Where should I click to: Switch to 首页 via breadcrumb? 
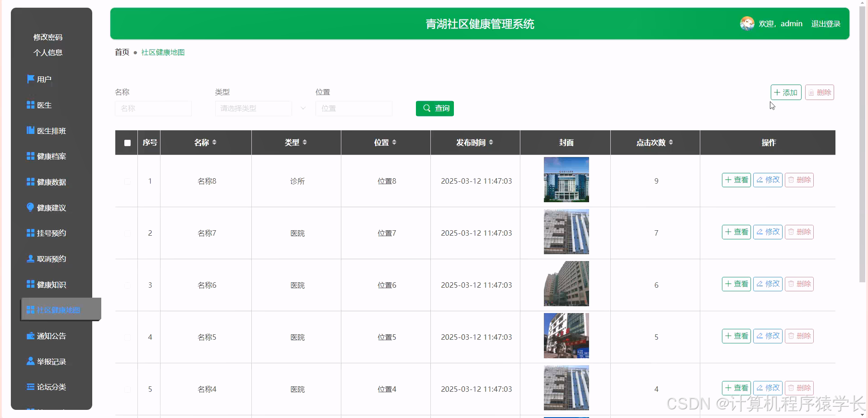[x=121, y=52]
